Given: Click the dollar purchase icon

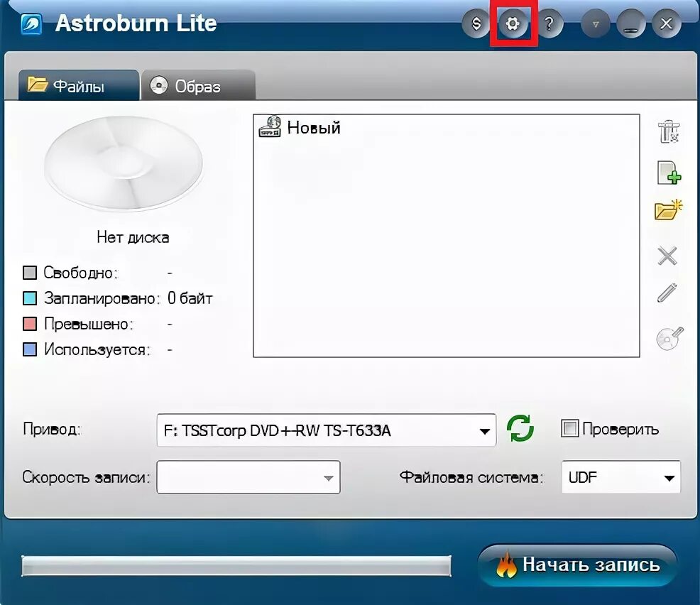Looking at the screenshot, I should click(476, 23).
